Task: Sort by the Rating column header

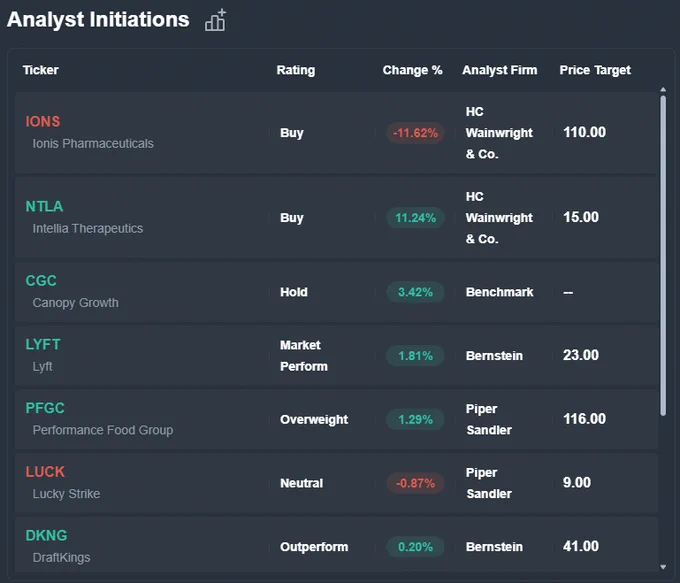Action: coord(296,70)
